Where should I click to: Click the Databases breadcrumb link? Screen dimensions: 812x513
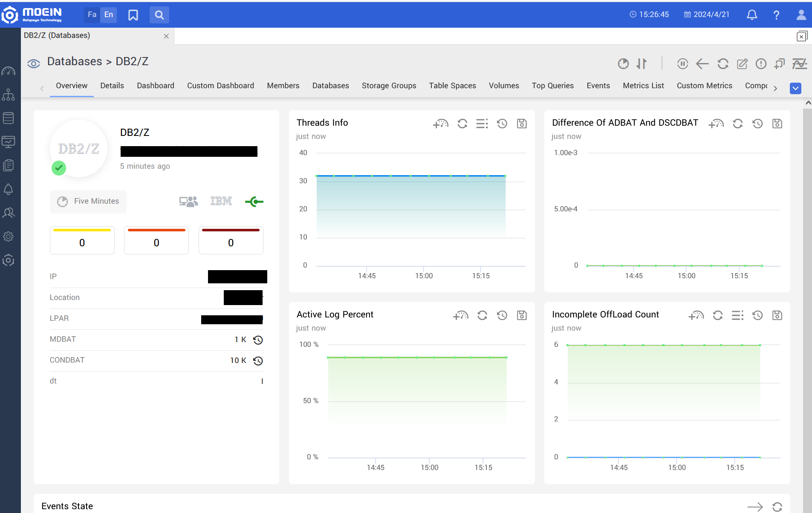click(x=75, y=61)
